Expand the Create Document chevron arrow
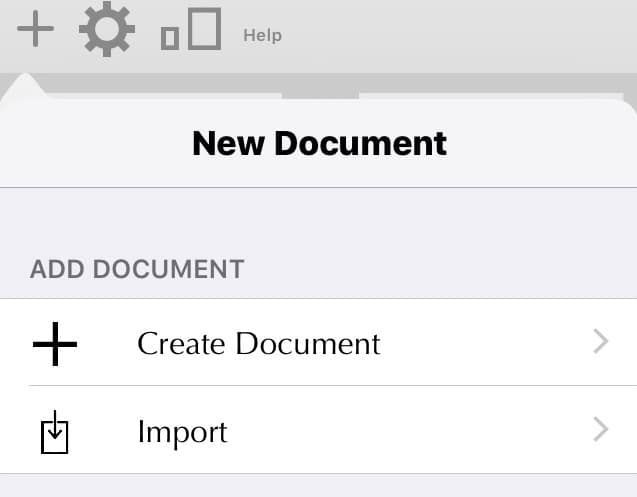 [x=600, y=342]
